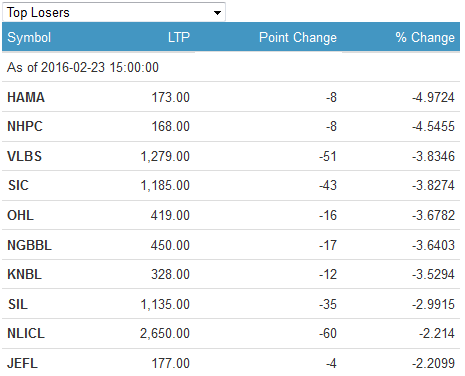The width and height of the screenshot is (465, 376).
Task: Sort by % Change column header
Action: pyautogui.click(x=425, y=37)
